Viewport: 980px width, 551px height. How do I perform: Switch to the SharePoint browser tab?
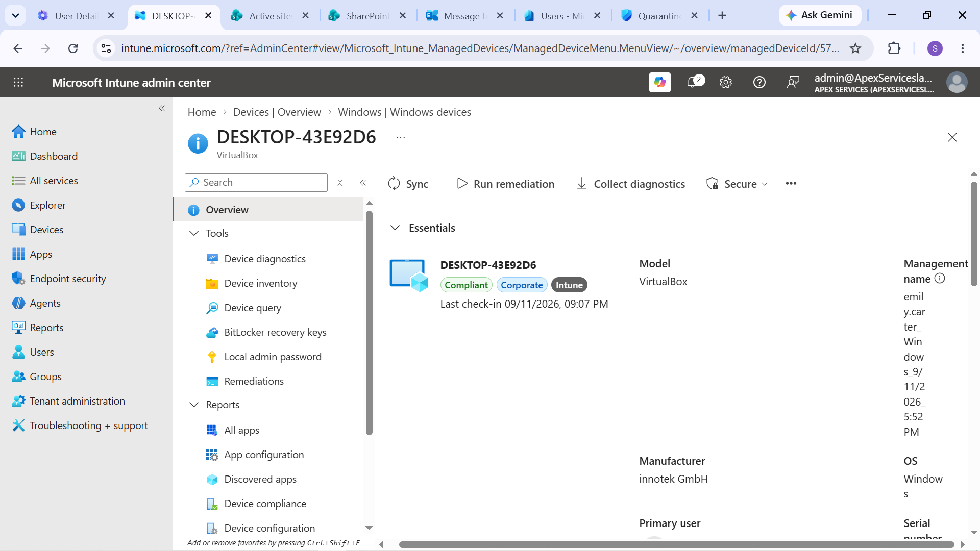pos(366,16)
